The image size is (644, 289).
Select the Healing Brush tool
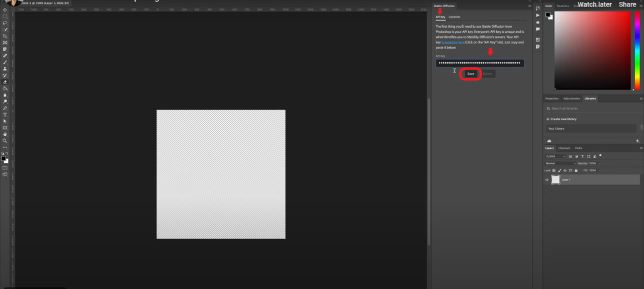pos(5,55)
